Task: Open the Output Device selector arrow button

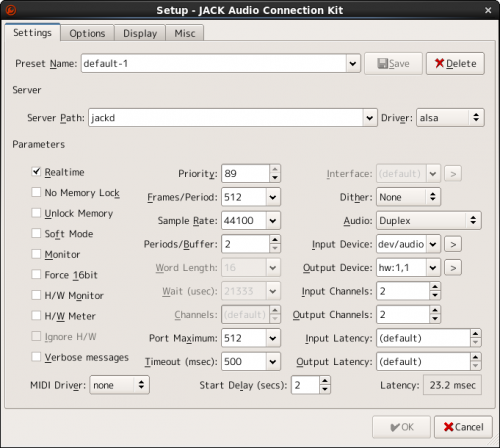Action: (453, 268)
